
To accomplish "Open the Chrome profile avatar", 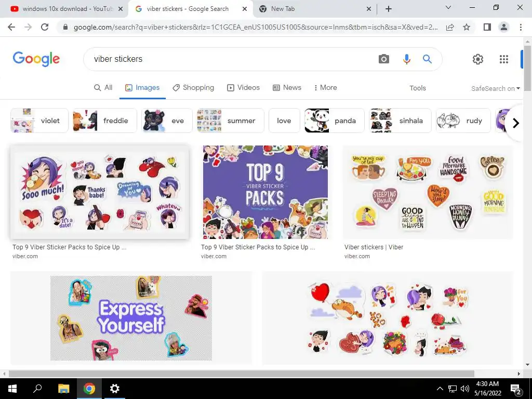I will (504, 27).
